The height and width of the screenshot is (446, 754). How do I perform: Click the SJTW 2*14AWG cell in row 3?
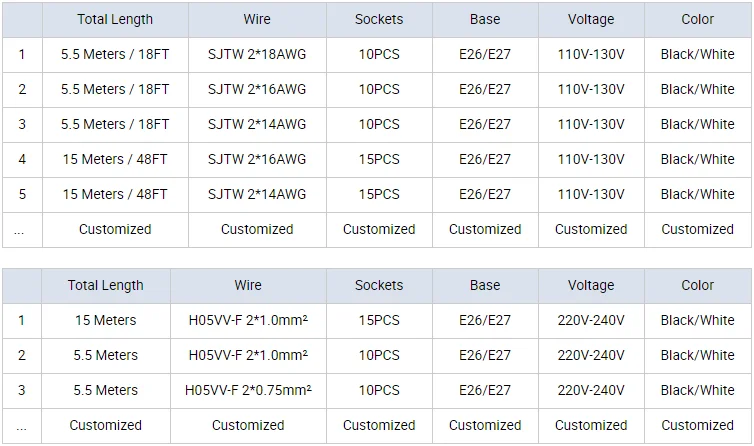257,125
